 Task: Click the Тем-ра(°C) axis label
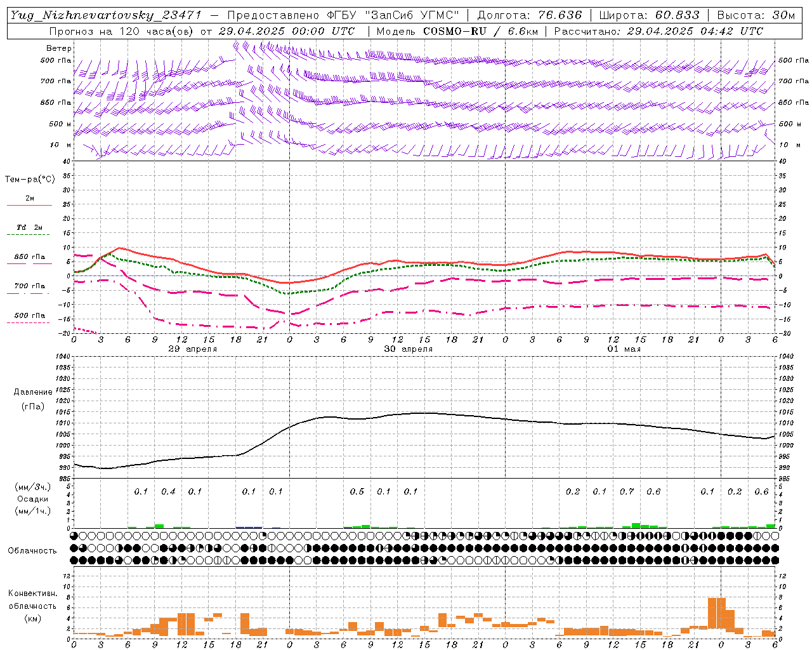[x=30, y=180]
